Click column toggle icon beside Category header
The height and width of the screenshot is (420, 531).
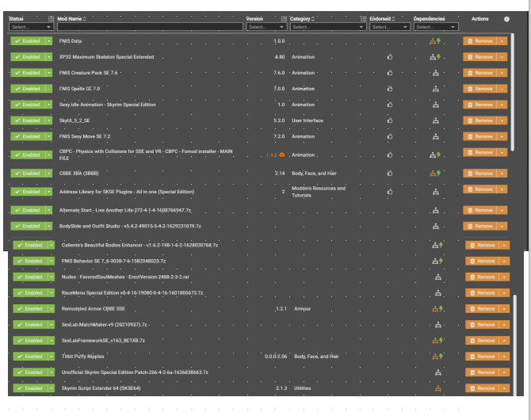point(363,19)
